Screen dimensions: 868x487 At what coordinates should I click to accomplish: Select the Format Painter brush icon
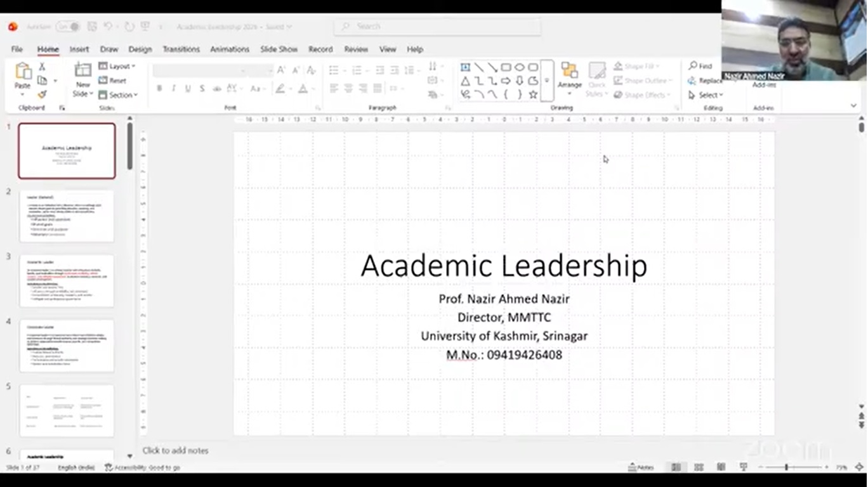tap(42, 94)
